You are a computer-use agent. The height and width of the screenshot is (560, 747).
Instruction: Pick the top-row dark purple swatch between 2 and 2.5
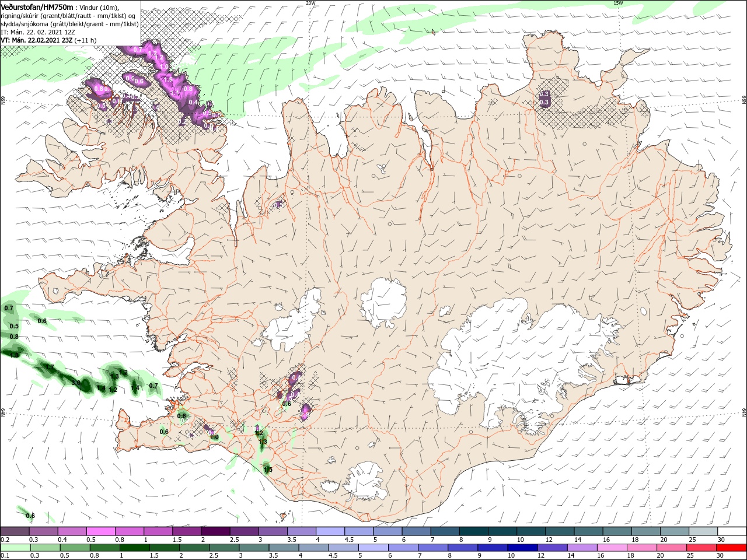215,531
